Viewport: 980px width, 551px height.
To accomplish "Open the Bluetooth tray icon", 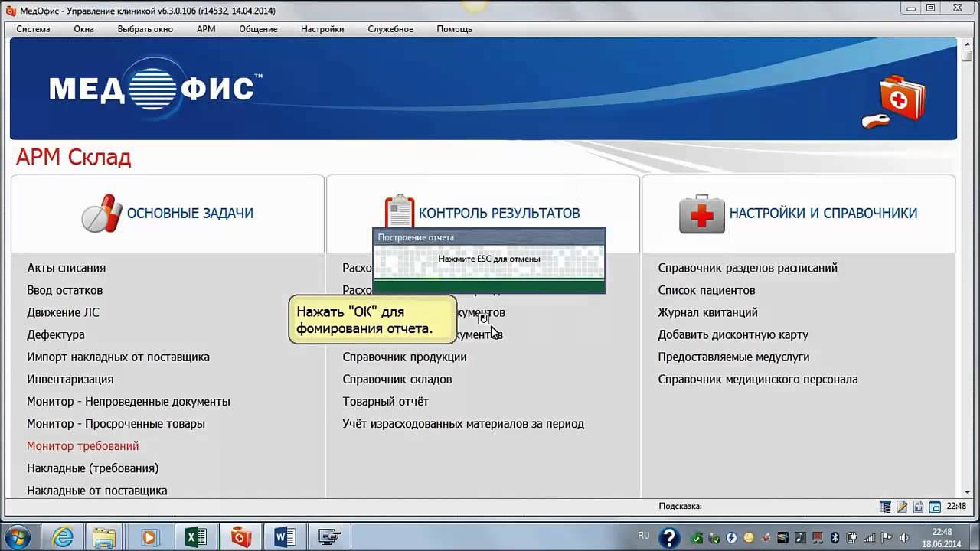I will pos(835,537).
